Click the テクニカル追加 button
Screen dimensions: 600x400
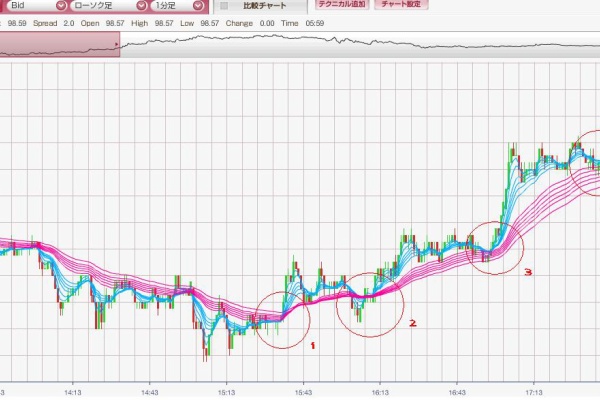pos(342,5)
